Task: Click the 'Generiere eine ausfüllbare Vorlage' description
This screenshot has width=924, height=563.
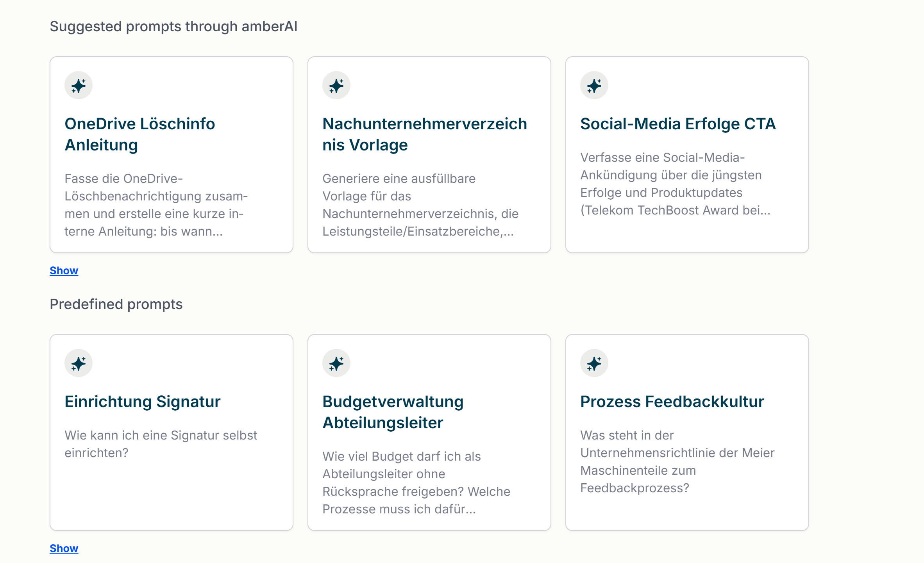Action: [x=420, y=205]
